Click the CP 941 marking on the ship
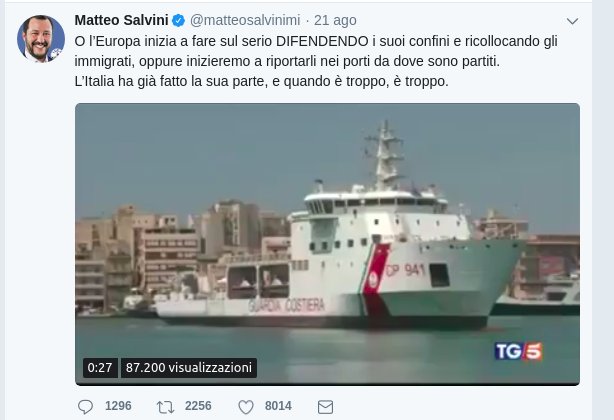614x420 pixels. tap(405, 270)
